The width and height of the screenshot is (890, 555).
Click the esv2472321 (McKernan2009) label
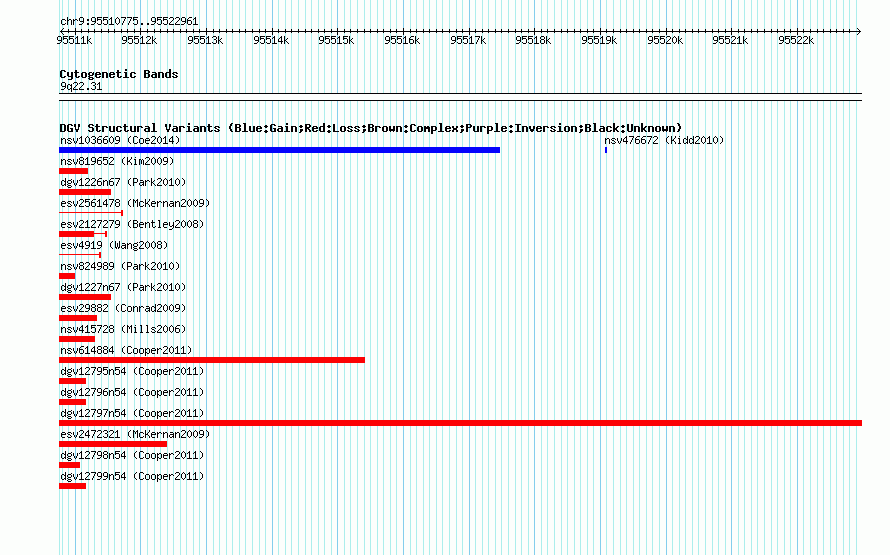tap(135, 434)
